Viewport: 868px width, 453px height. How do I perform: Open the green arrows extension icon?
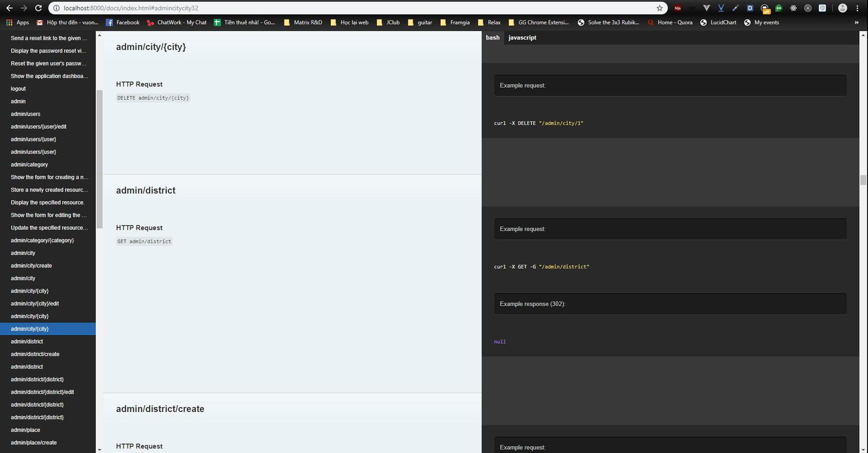click(779, 8)
